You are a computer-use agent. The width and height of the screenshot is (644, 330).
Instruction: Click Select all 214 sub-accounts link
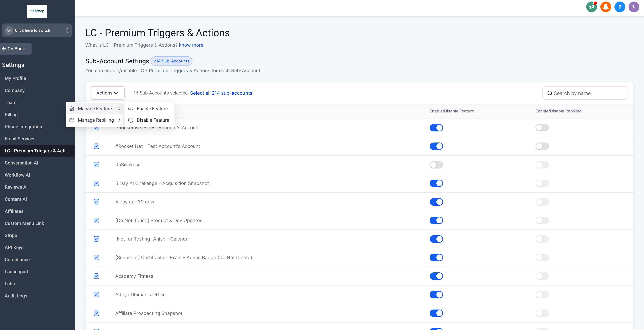click(x=221, y=93)
